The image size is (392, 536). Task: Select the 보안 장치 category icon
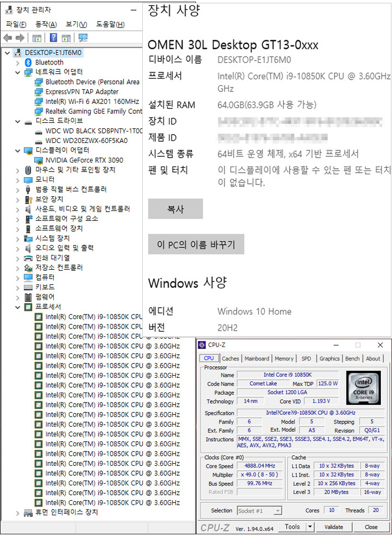click(29, 199)
